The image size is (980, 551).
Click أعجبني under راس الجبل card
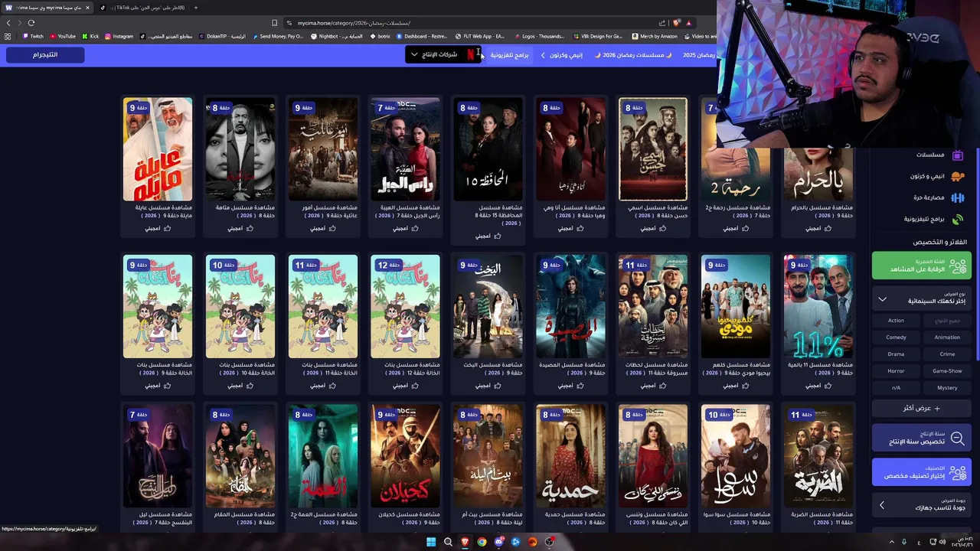coord(405,228)
